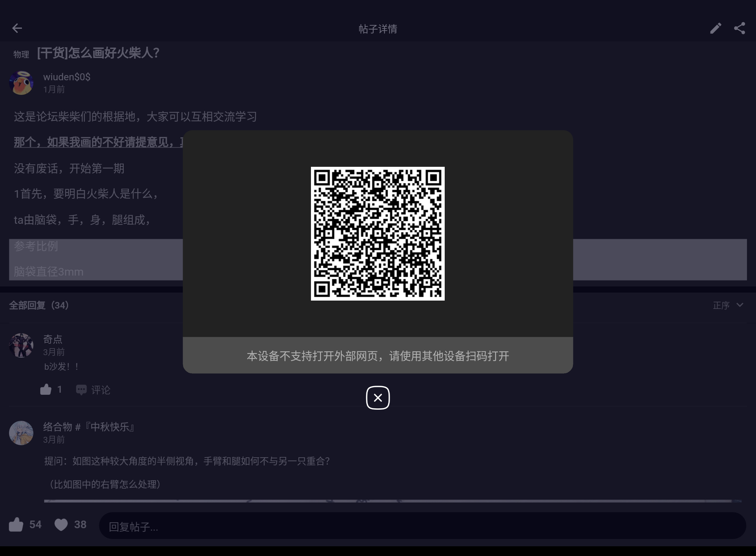756x556 pixels.
Task: Open 奇点's avatar picture
Action: (21, 345)
